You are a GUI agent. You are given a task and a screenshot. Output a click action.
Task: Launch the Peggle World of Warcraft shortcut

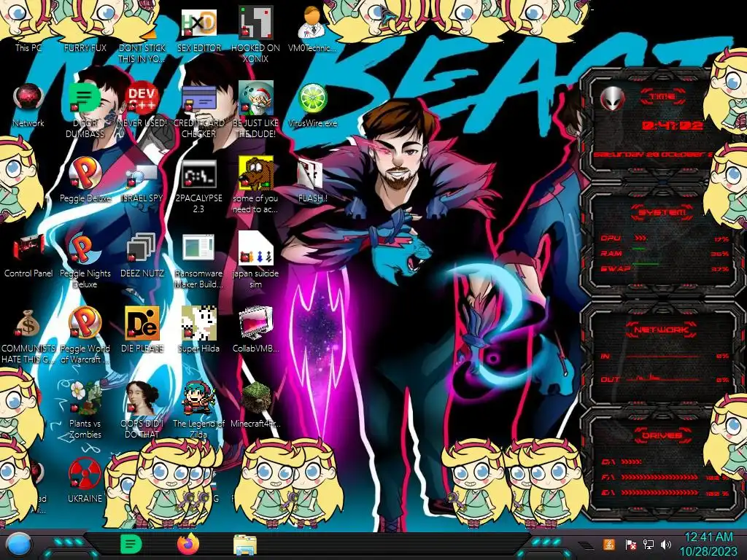85,323
